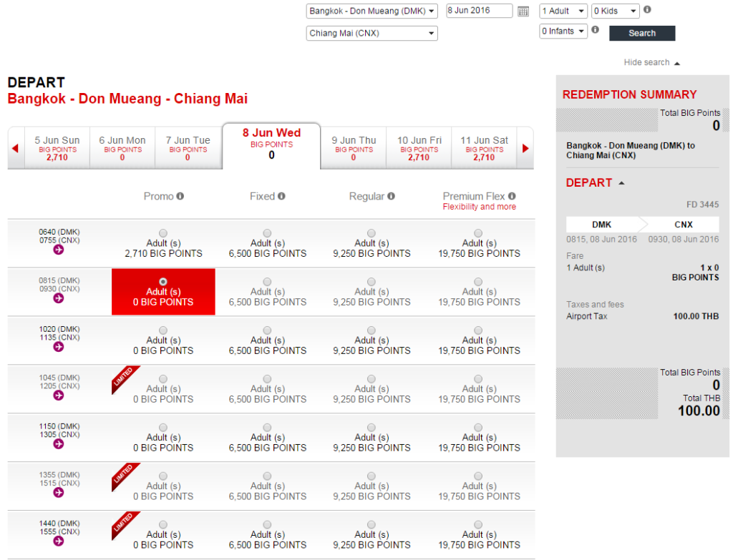Click the 8 Jun 2016 date field

click(x=479, y=11)
